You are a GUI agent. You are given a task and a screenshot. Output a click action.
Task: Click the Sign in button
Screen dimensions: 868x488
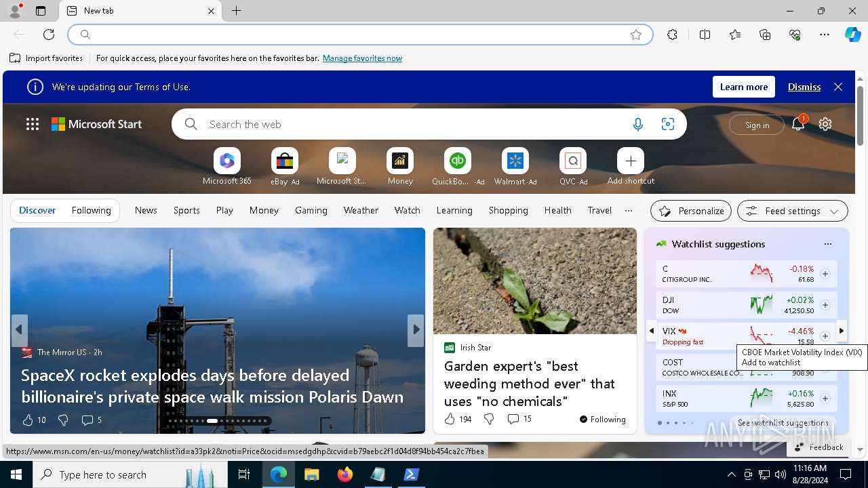[x=757, y=125]
